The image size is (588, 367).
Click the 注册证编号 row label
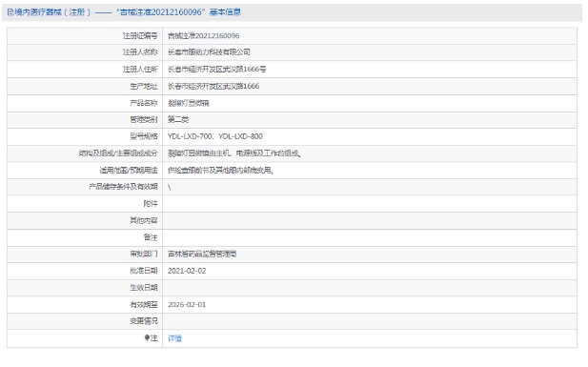[x=140, y=36]
